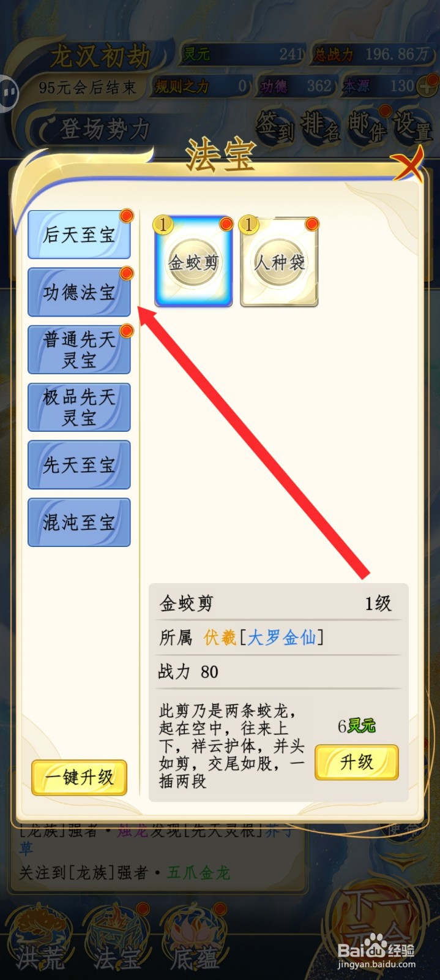Open the 排名 ranking icon
Screen dimensions: 440x980
point(321,126)
